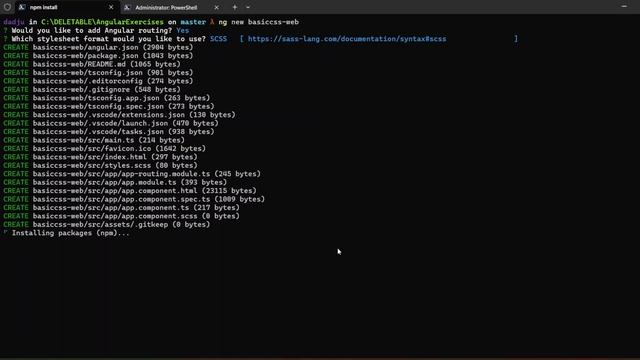
Task: Click the line basiccss-web/package.json
Action: point(98,56)
